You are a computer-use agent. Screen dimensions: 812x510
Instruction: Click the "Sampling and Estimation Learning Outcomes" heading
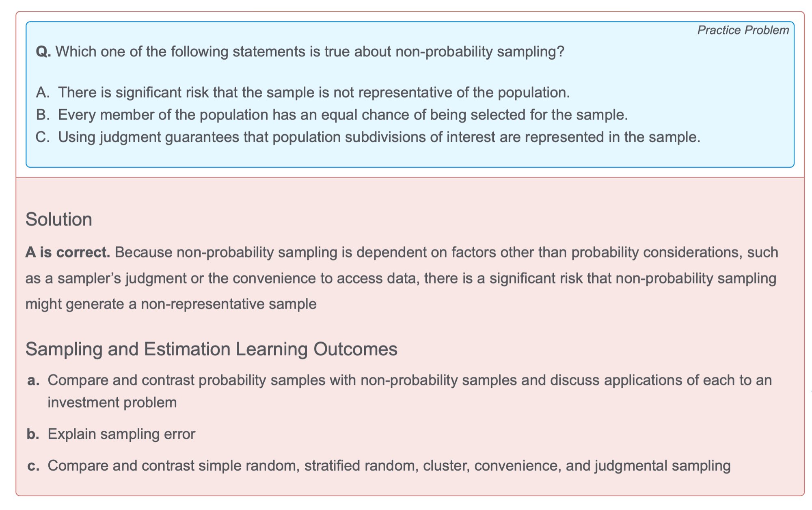211,349
